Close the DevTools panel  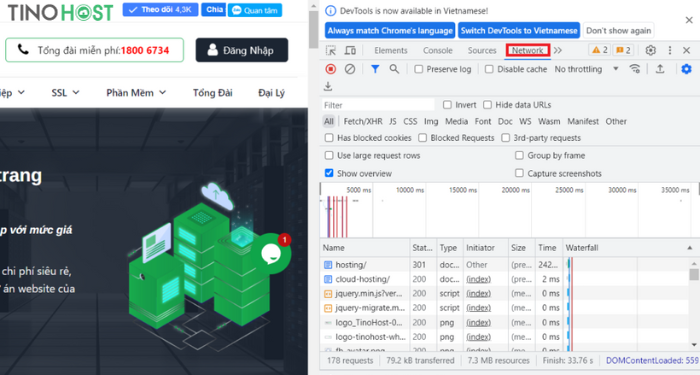pos(687,50)
